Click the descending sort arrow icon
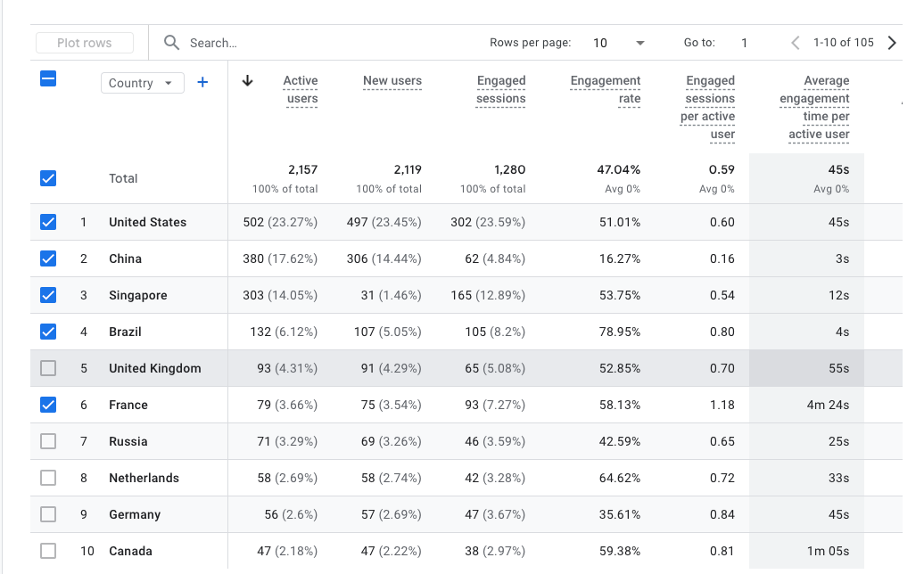This screenshot has height=574, width=924. pyautogui.click(x=248, y=81)
